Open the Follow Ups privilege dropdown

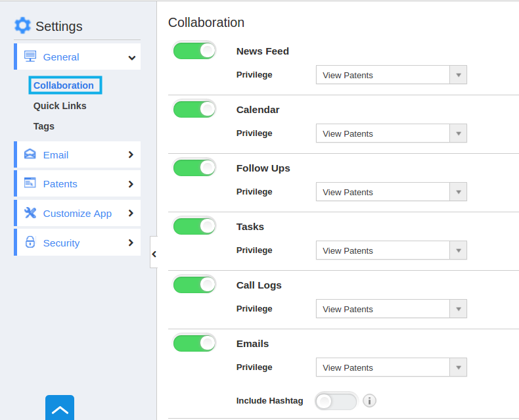coord(392,192)
